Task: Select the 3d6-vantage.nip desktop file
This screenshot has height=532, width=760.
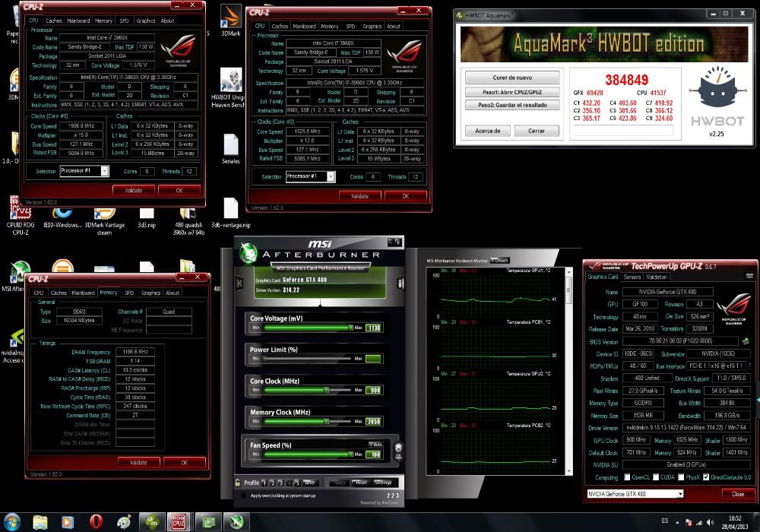Action: (231, 212)
